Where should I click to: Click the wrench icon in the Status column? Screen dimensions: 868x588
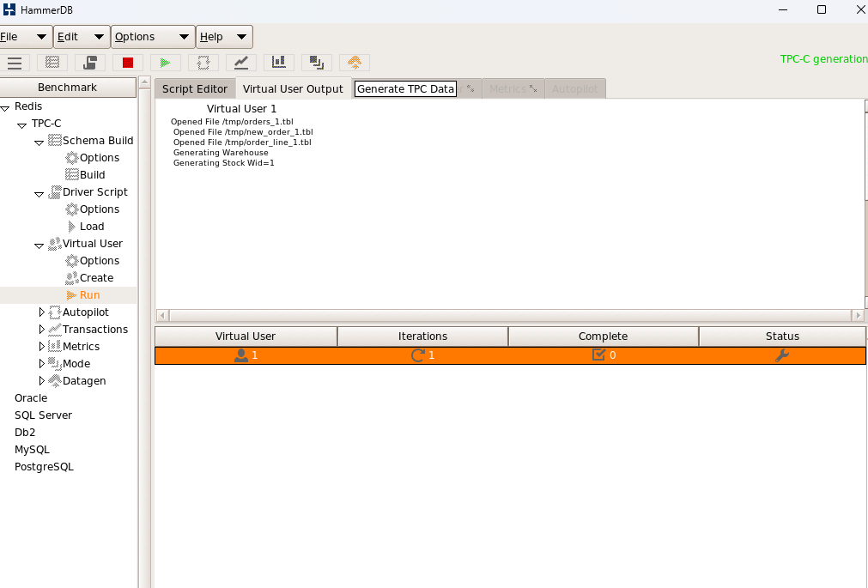pos(781,355)
